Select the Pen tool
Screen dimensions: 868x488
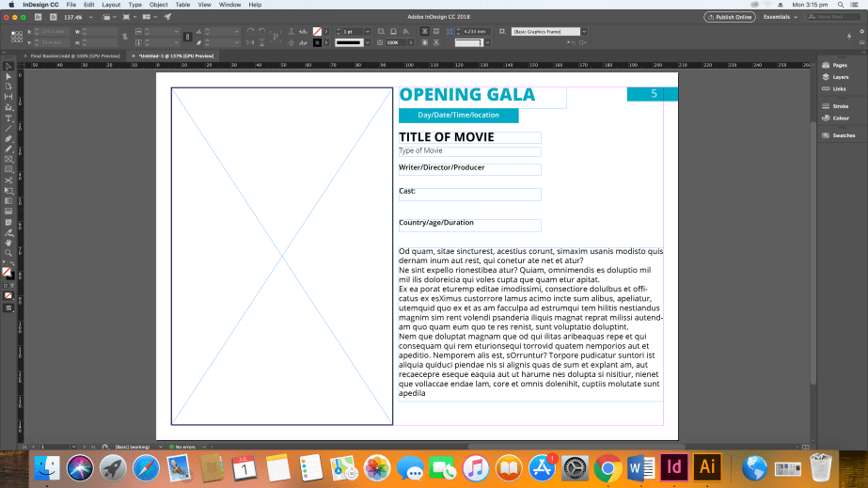pos(8,139)
